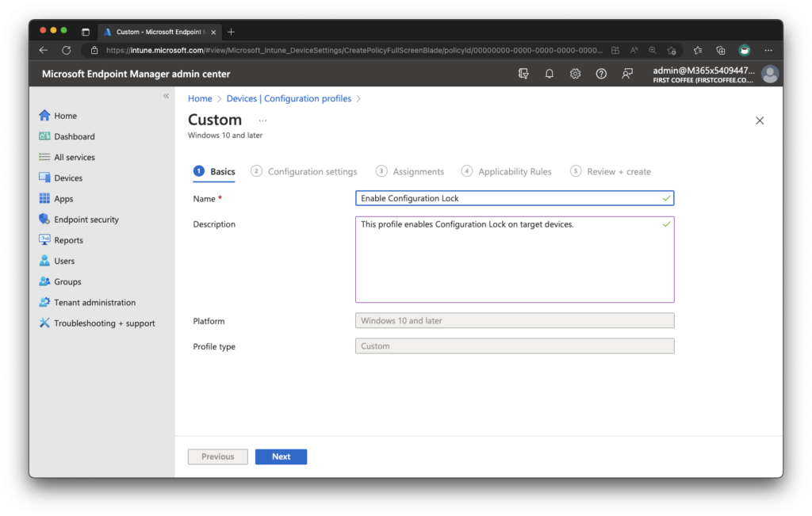
Task: Open the read aloud icon in address bar
Action: 634,50
